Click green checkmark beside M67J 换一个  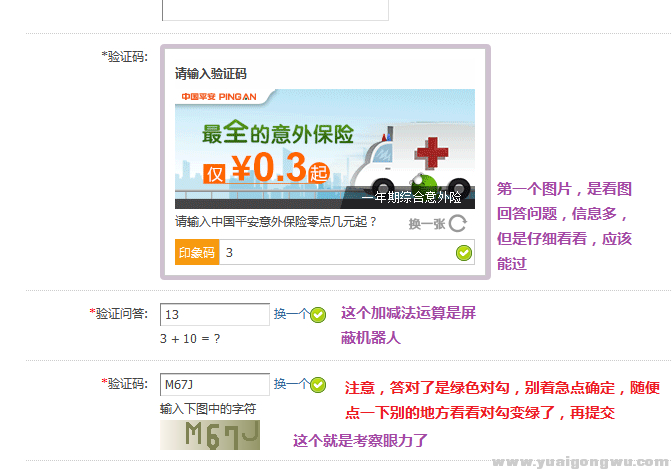click(318, 385)
